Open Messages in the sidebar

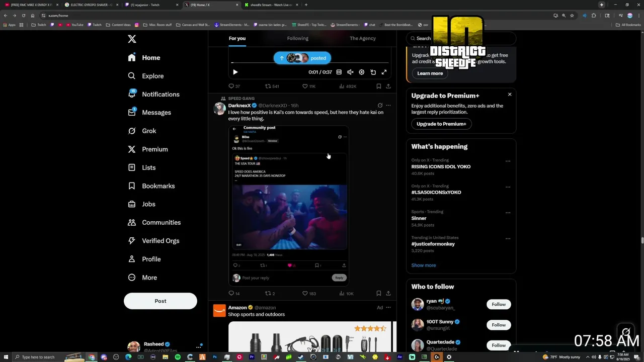point(149,113)
